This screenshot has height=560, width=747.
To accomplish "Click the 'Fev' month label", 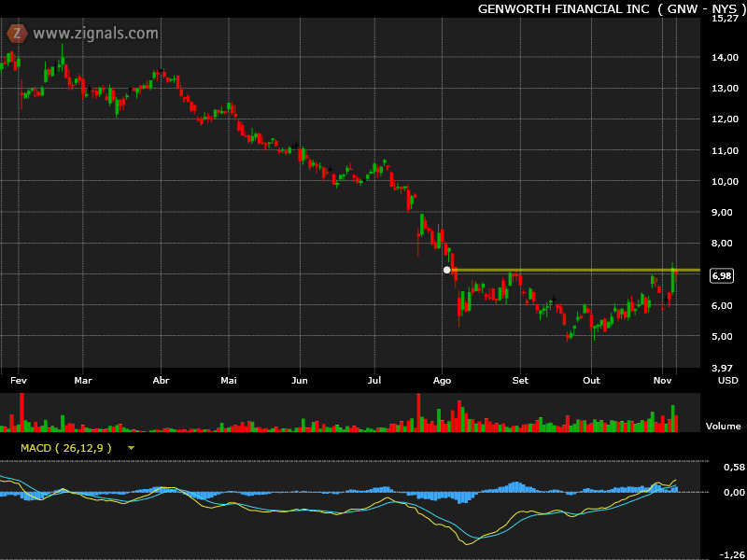I will pos(18,381).
